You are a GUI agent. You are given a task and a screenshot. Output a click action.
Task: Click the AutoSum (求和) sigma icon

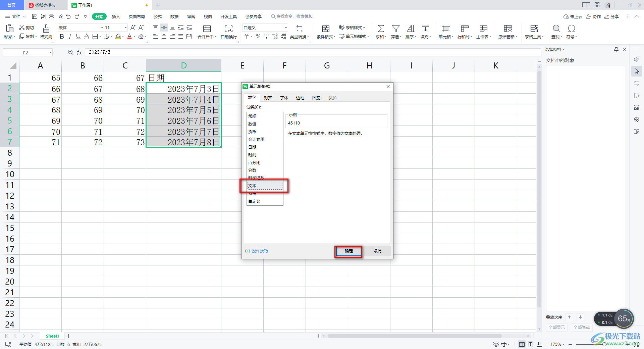click(x=381, y=29)
